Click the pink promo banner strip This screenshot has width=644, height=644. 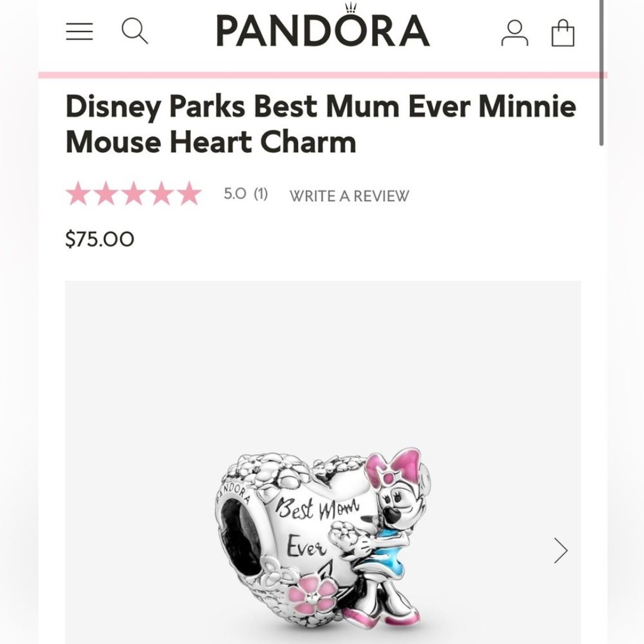[323, 75]
